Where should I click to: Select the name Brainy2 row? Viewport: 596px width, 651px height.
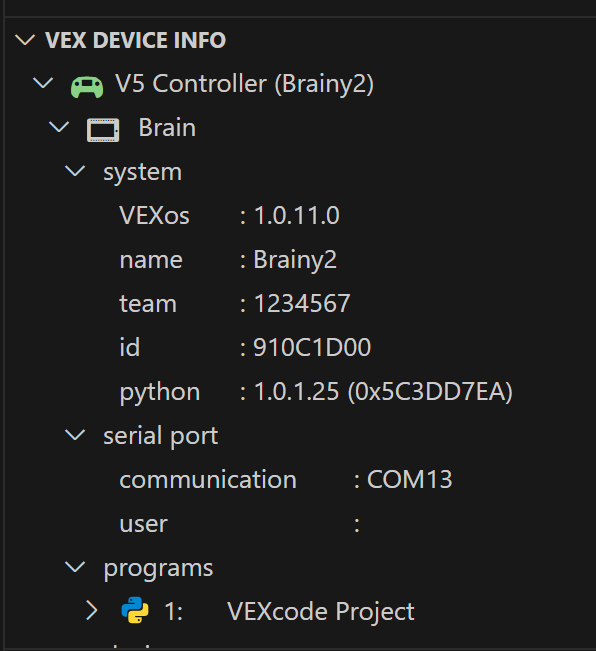[x=300, y=259]
